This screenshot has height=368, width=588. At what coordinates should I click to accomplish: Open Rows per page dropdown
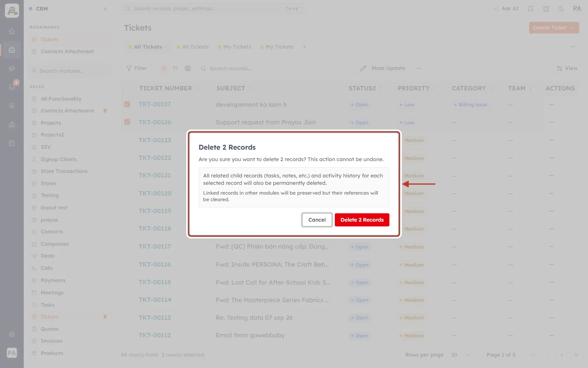coord(461,355)
